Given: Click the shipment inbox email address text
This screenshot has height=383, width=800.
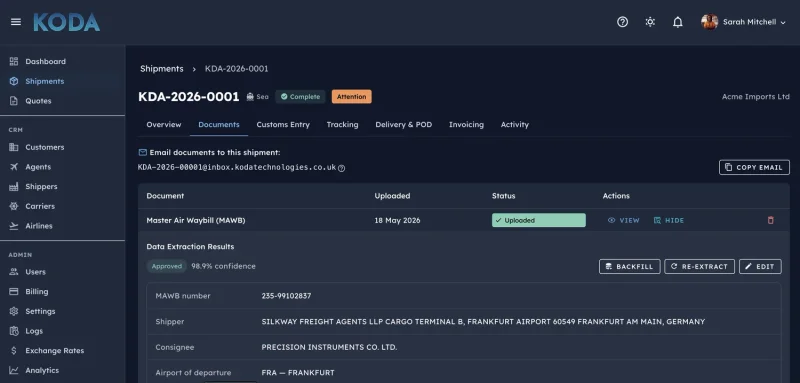Looking at the screenshot, I should tap(237, 167).
